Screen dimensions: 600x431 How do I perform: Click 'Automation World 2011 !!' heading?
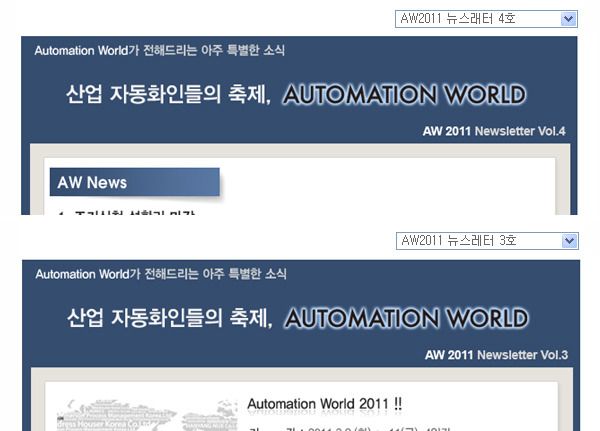point(324,404)
